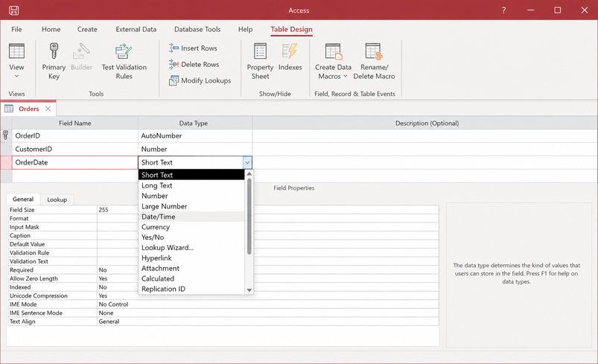Select Calculated data type
598x364 pixels.
(x=191, y=278)
